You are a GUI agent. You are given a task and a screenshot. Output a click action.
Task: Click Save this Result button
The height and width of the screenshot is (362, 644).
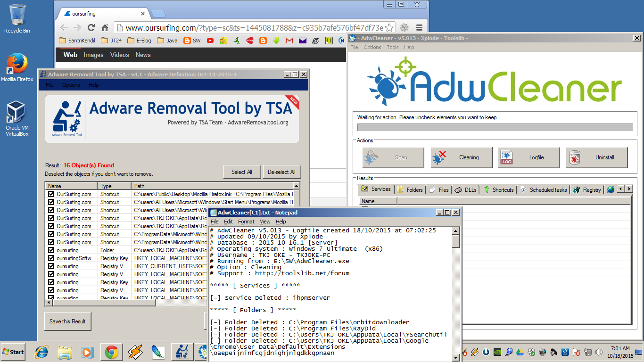tap(67, 321)
